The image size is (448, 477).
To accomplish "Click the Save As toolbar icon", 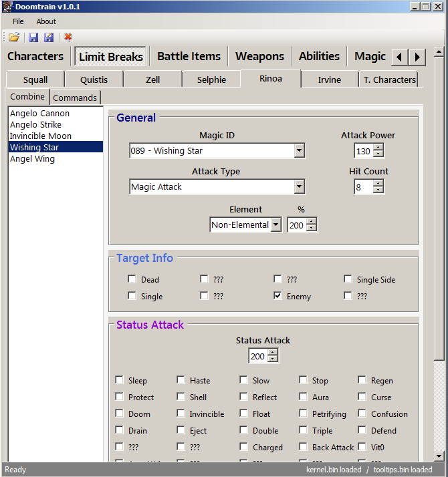I will 49,37.
